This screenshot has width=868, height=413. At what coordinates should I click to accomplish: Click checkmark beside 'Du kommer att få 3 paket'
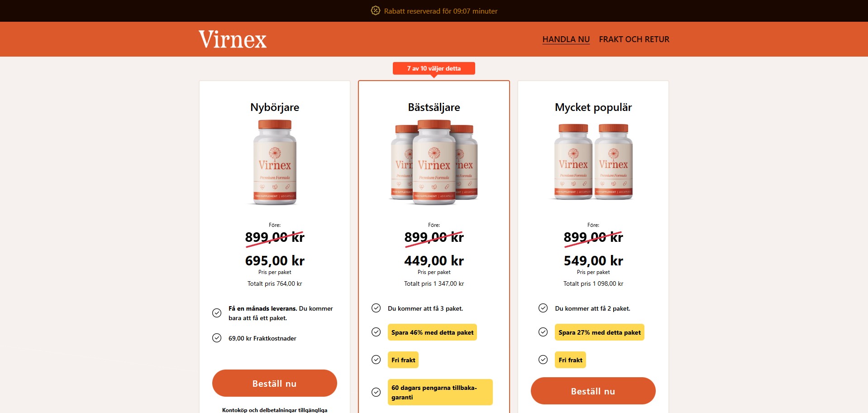[x=376, y=308]
